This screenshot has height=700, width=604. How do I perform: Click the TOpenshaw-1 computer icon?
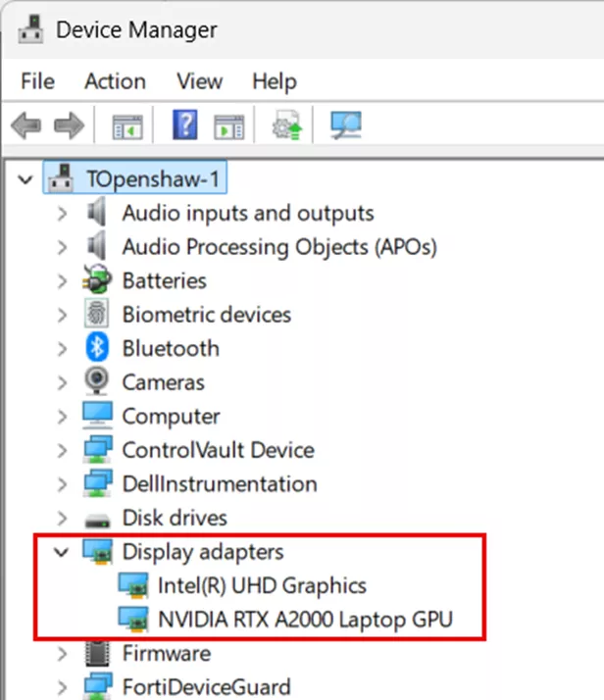pyautogui.click(x=60, y=178)
